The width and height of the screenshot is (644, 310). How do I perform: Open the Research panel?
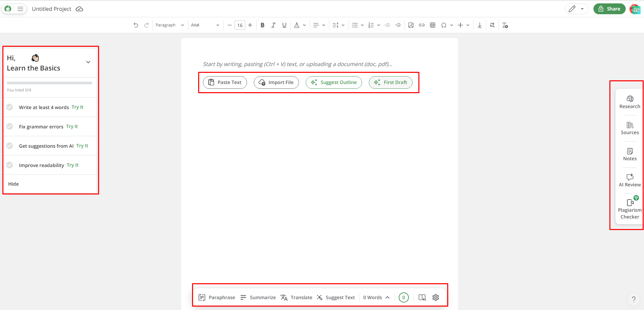point(630,102)
